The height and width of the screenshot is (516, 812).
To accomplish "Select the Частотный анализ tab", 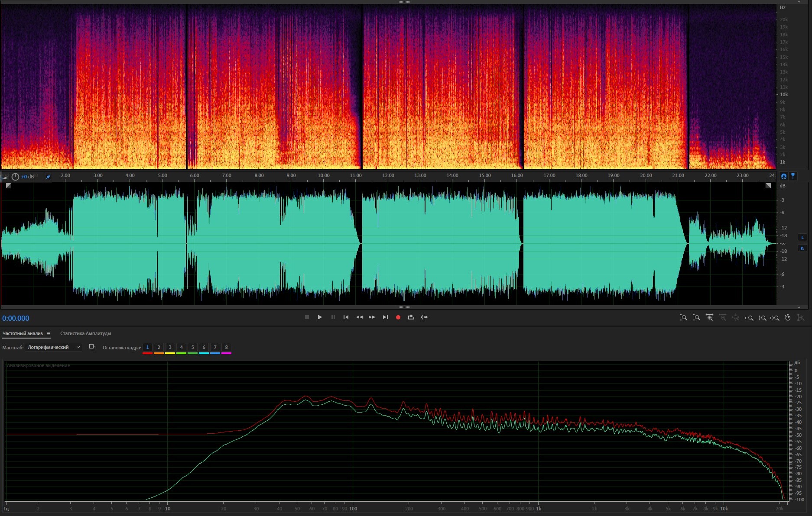I will pos(23,334).
